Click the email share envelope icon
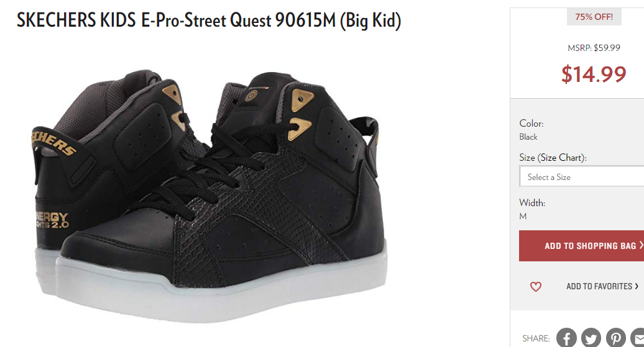Image resolution: width=644 pixels, height=347 pixels. (638, 338)
